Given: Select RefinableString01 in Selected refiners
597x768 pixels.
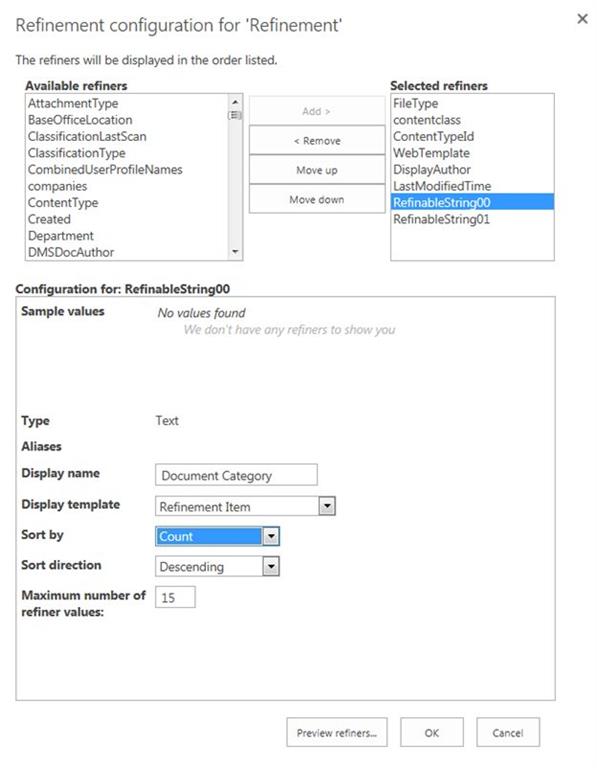Looking at the screenshot, I should coord(472,219).
